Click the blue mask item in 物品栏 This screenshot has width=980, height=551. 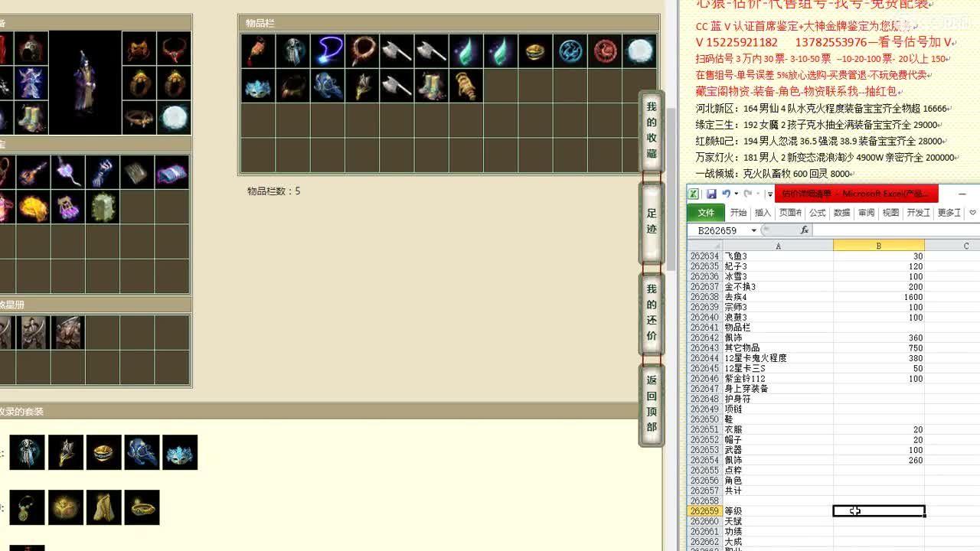point(258,85)
